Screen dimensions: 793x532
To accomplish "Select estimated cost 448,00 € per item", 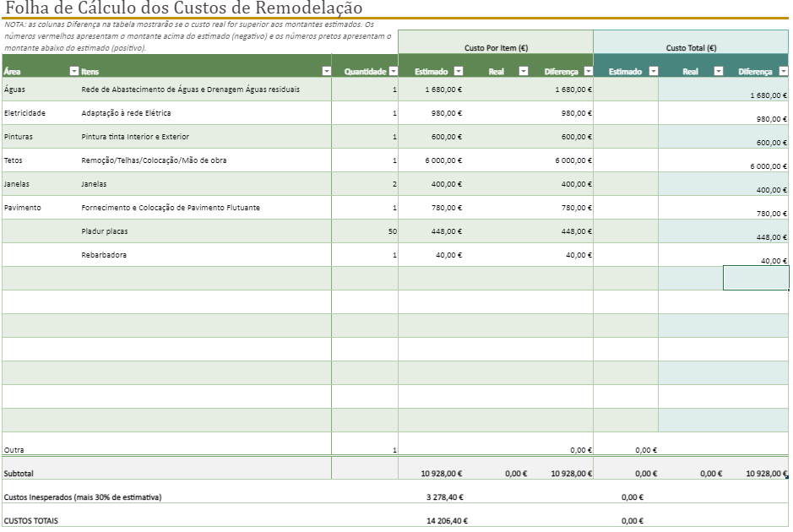I will pyautogui.click(x=431, y=231).
